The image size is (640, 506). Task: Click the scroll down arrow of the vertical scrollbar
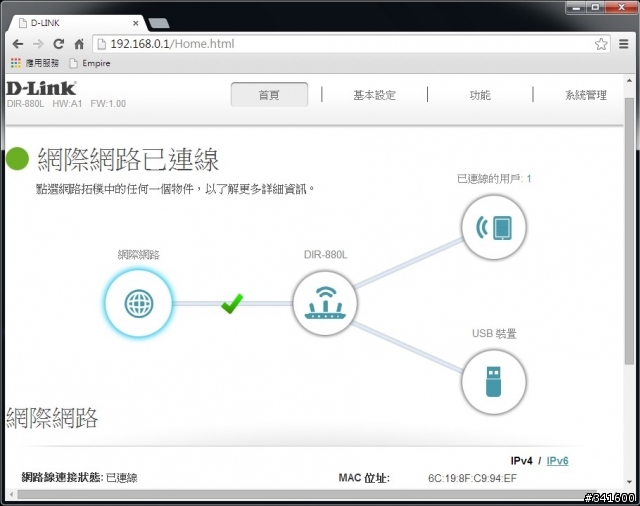629,482
